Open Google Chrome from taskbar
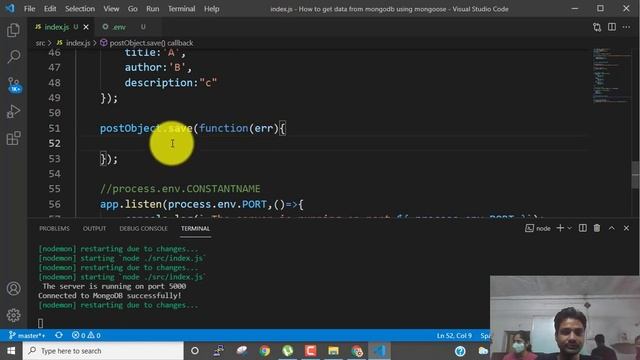The width and height of the screenshot is (640, 360). [x=264, y=351]
